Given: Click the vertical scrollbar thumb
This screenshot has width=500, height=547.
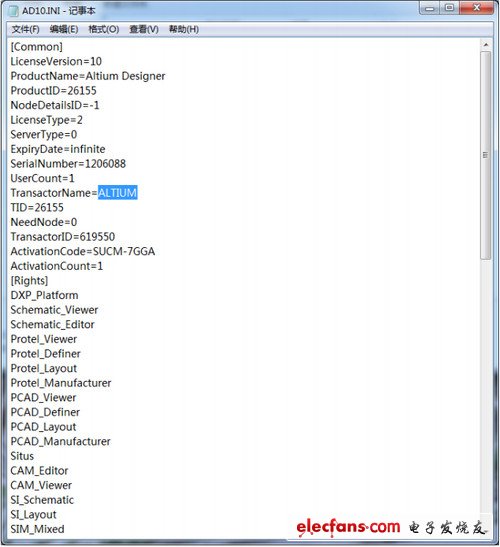Looking at the screenshot, I should point(486,155).
